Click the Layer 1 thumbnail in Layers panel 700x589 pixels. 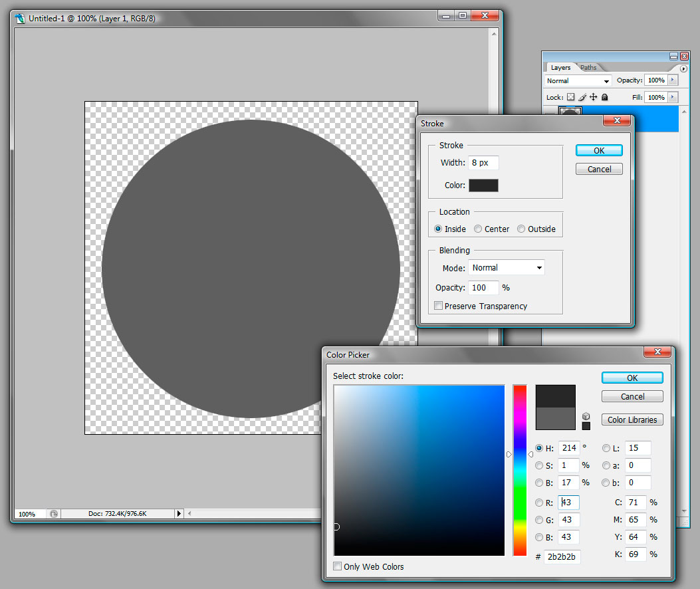(570, 111)
